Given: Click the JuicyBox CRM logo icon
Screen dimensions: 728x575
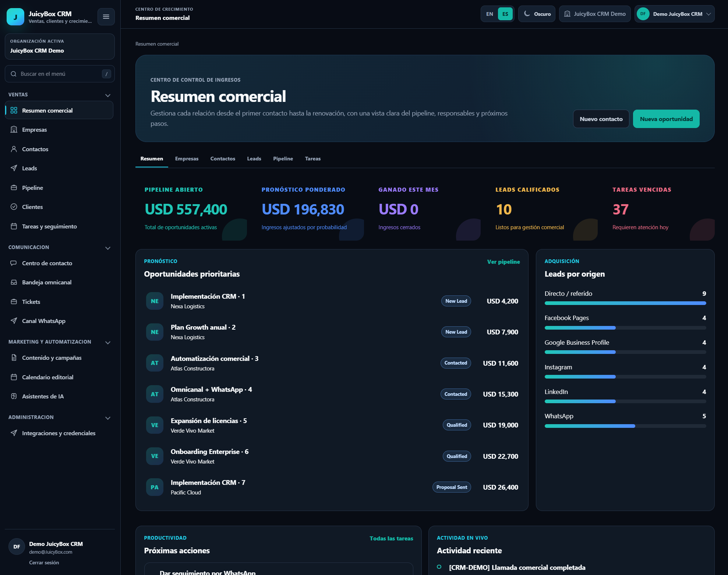Looking at the screenshot, I should pos(15,17).
